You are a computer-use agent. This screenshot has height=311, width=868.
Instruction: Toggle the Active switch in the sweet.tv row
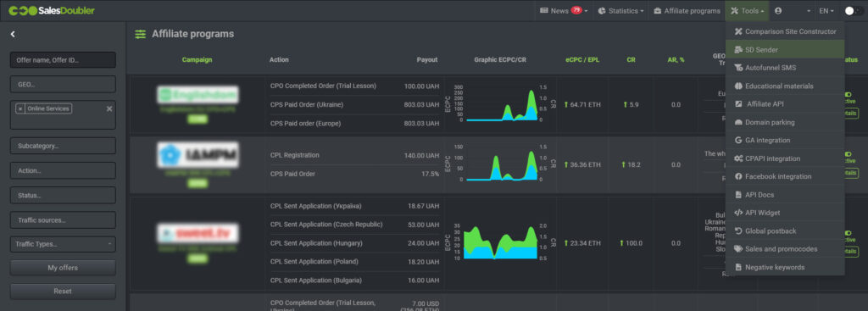click(x=848, y=233)
